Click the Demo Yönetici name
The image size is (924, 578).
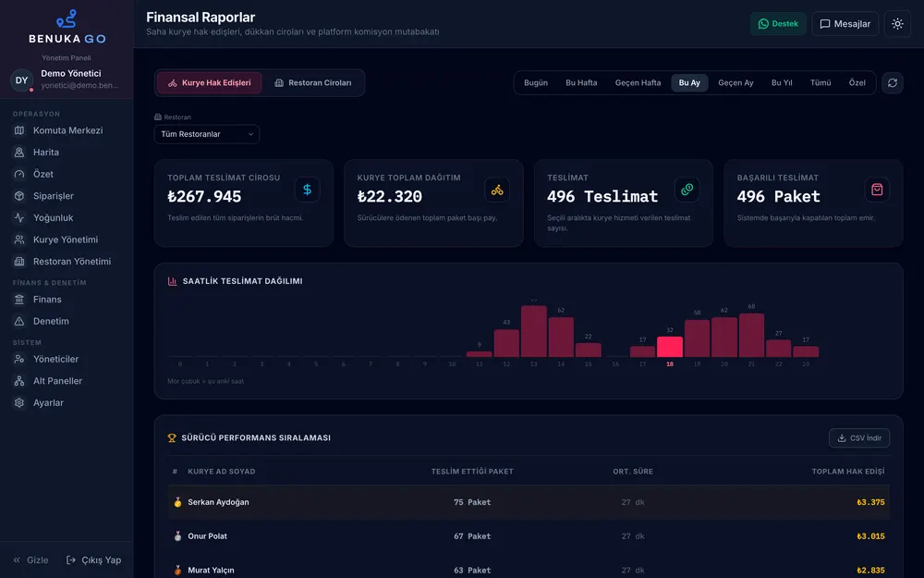pyautogui.click(x=71, y=73)
